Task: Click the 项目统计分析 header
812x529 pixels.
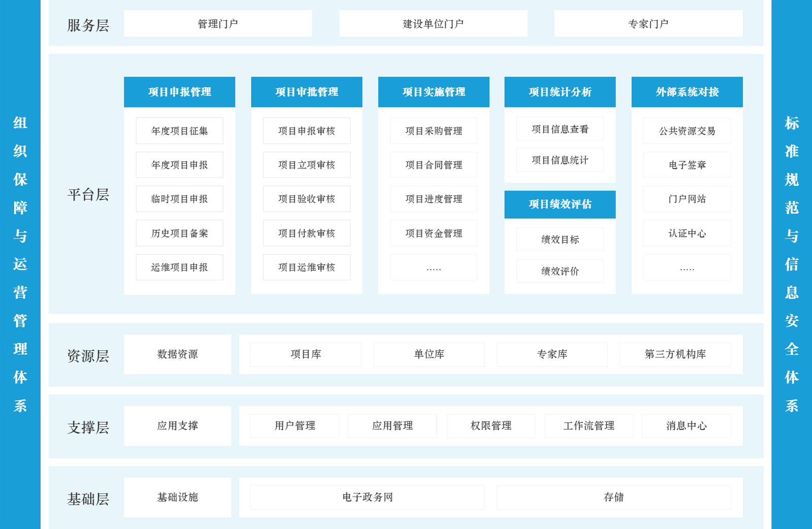Action: tap(560, 92)
